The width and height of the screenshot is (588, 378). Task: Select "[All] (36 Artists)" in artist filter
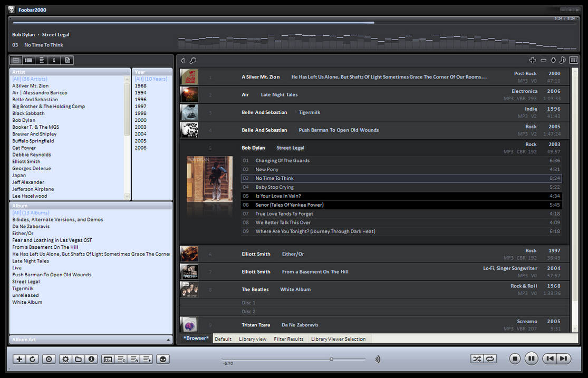point(30,79)
